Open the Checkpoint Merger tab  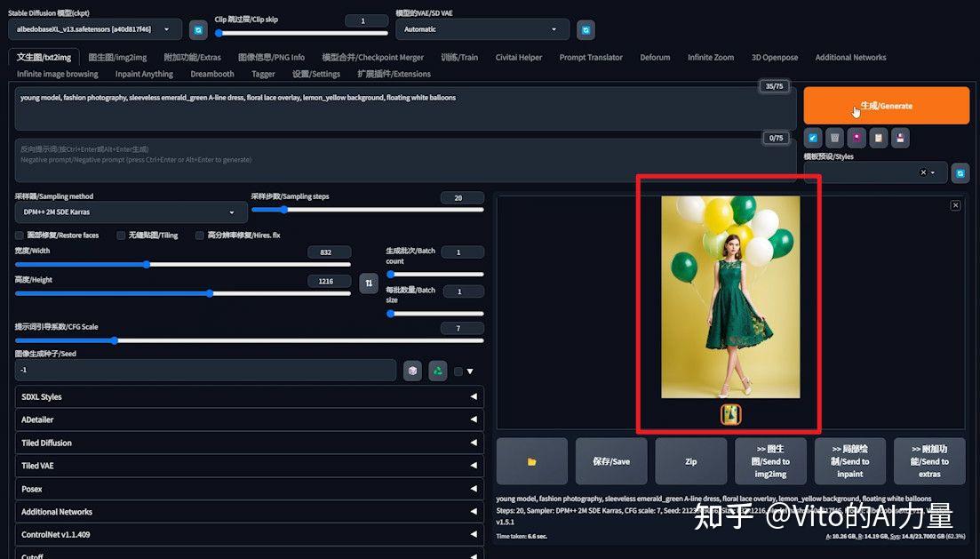pyautogui.click(x=372, y=58)
